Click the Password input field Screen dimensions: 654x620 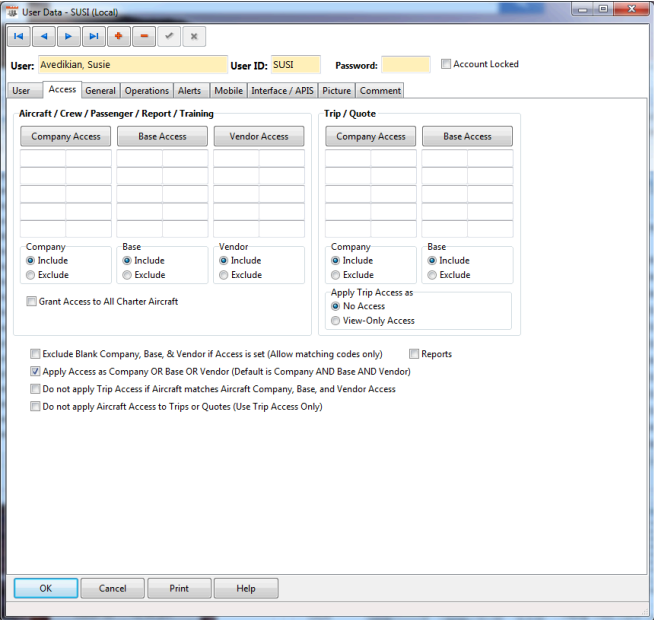pos(406,65)
